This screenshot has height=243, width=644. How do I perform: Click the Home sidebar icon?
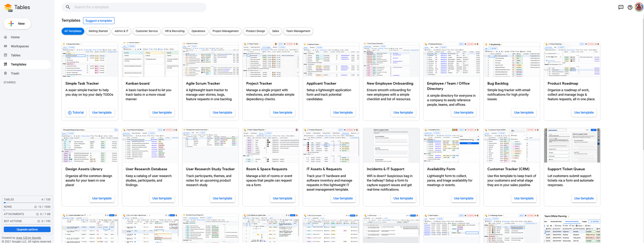(5, 37)
